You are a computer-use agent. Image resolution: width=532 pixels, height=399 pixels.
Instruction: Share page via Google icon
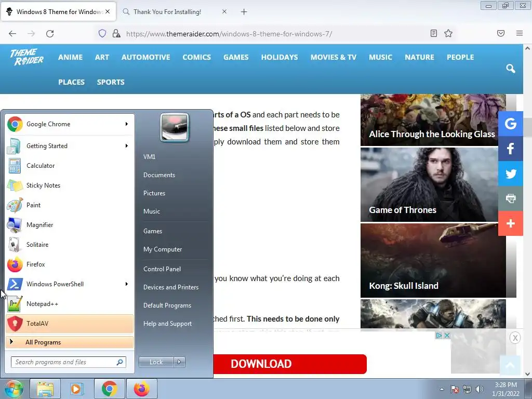pos(510,124)
